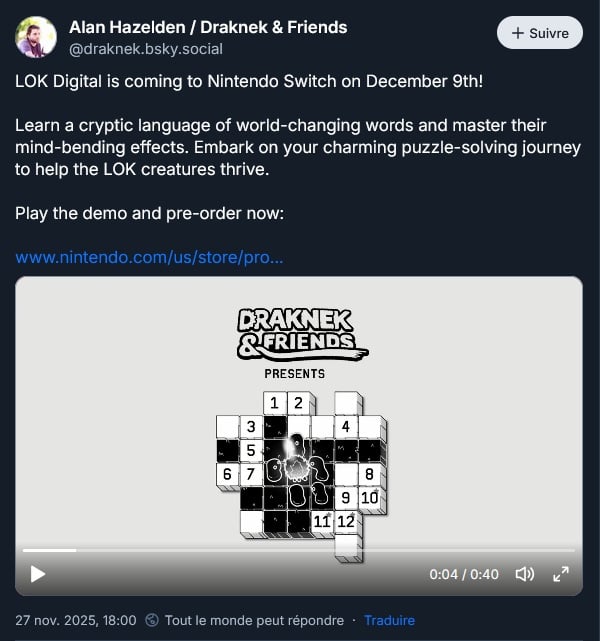Open the Alan Hazelden / Draknek & Friends name
Screen dimensions: 600x641
tap(208, 27)
